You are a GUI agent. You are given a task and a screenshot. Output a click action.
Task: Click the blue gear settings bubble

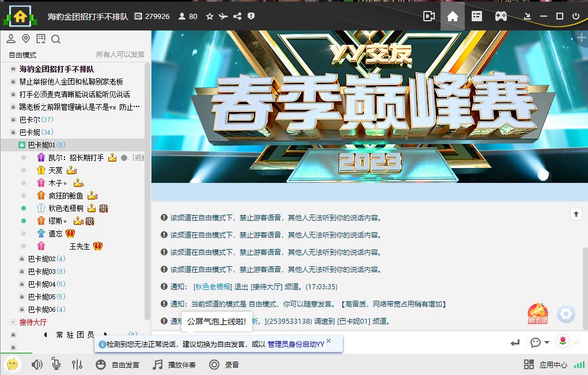tap(566, 314)
